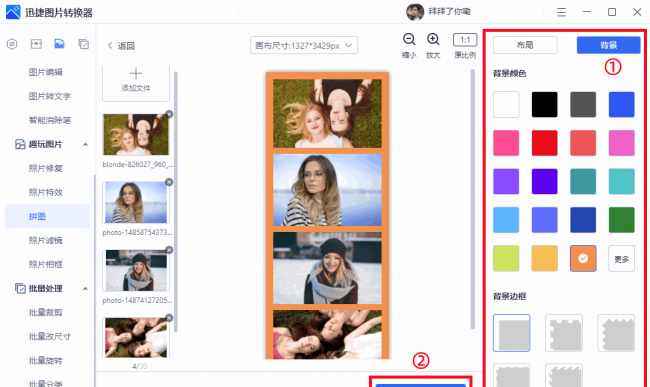Open the hamburger menu in title bar
This screenshot has width=650, height=387.
[x=561, y=12]
